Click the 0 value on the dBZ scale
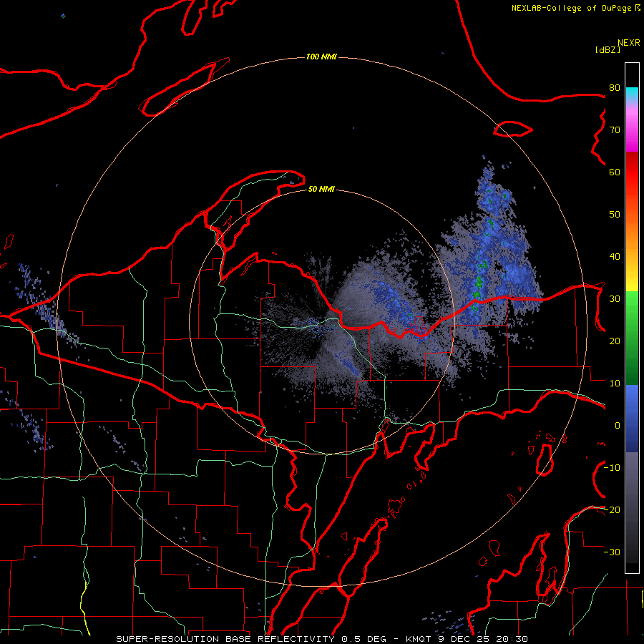The width and height of the screenshot is (644, 644). pos(618,426)
